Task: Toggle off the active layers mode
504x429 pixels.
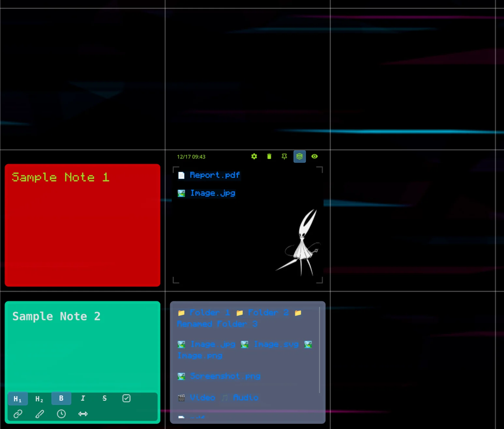Action: [299, 157]
